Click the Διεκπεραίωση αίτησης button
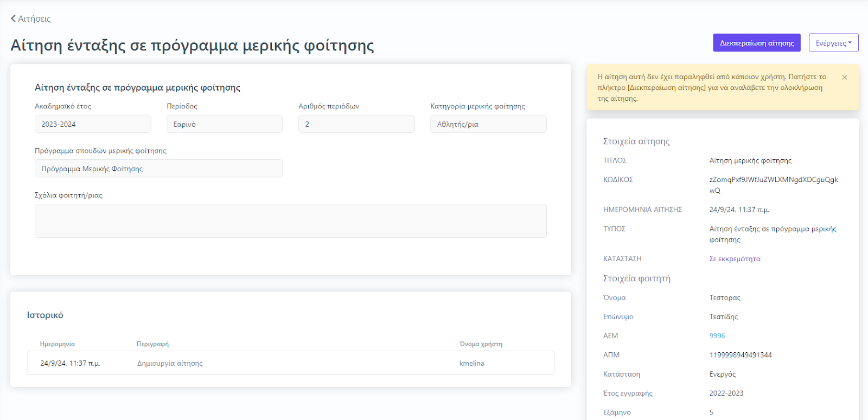This screenshot has height=420, width=868. (757, 43)
